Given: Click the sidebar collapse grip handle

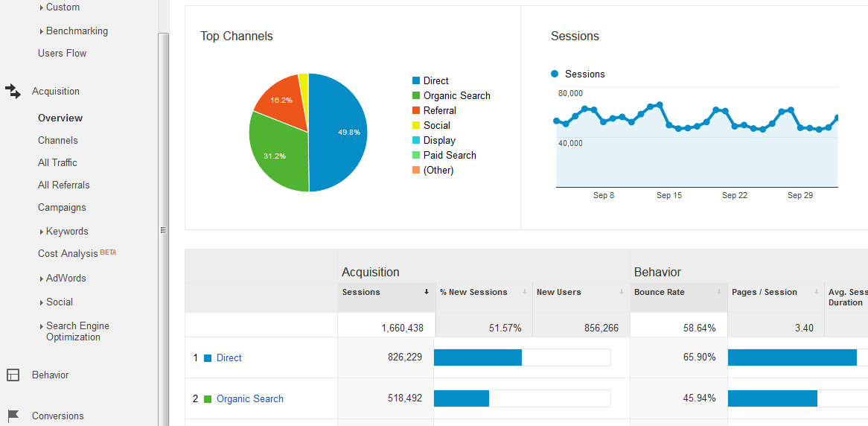Looking at the screenshot, I should click(163, 230).
